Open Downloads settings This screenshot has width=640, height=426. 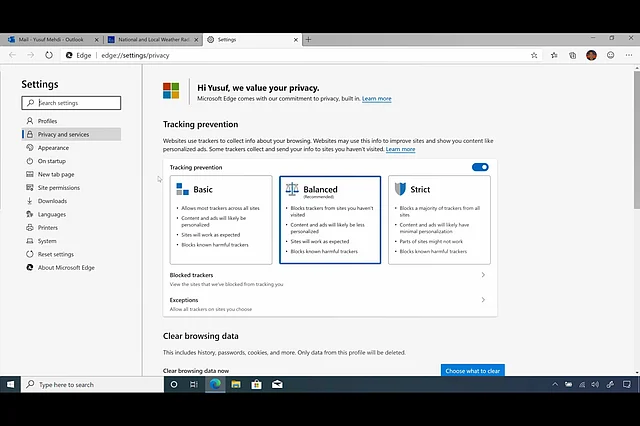coord(71,201)
